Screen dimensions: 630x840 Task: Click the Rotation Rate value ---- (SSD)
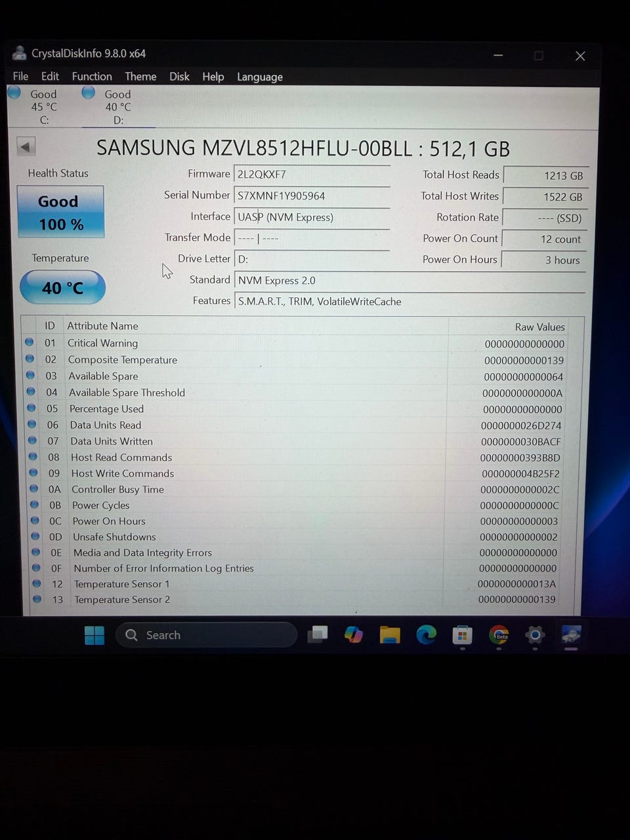[x=545, y=218]
